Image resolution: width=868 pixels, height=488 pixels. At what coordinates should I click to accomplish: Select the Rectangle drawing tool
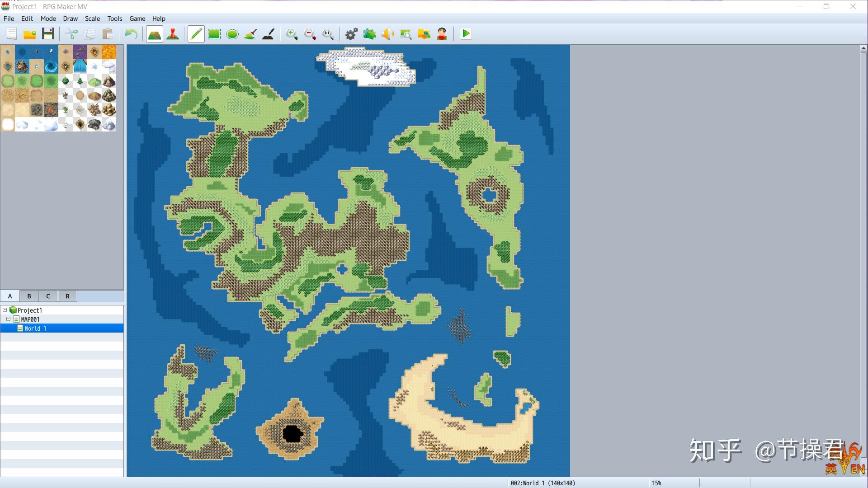click(x=214, y=34)
